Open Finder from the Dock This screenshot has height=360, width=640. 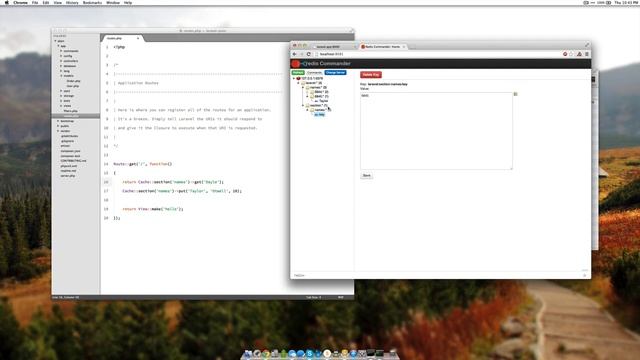248,353
